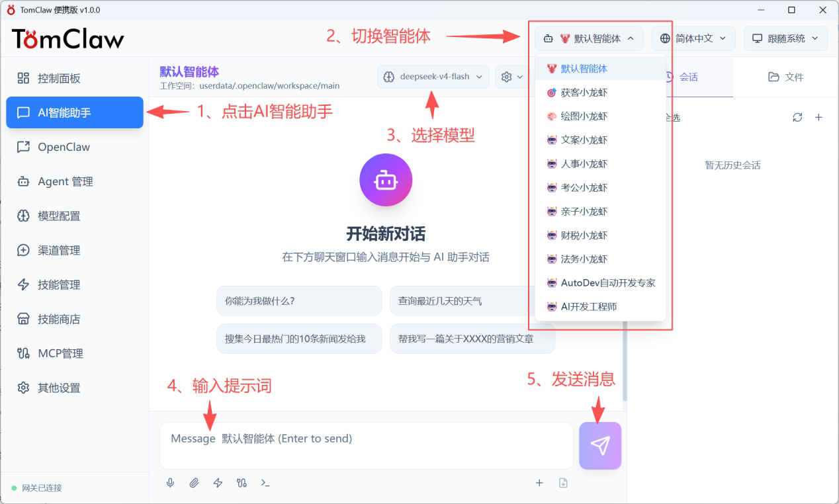Click the plus icon below message box
Viewport: 839px width, 504px height.
(x=539, y=483)
